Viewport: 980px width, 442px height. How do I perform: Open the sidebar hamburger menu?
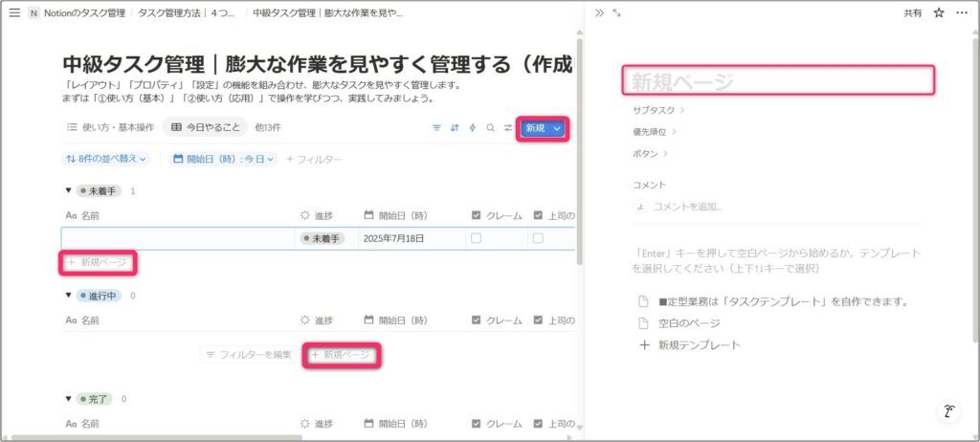pos(15,12)
